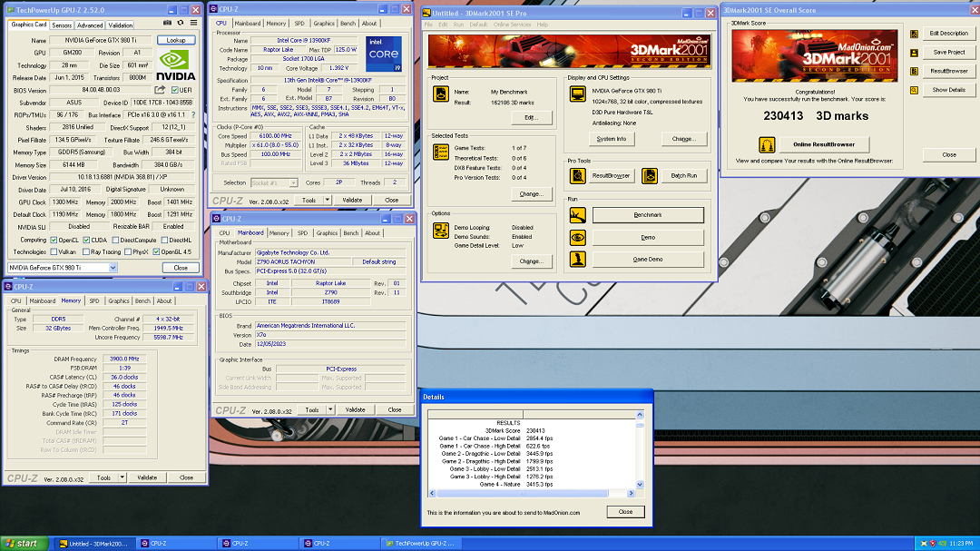
Task: Click GPU-Z screenshot camera icon
Action: [x=167, y=23]
